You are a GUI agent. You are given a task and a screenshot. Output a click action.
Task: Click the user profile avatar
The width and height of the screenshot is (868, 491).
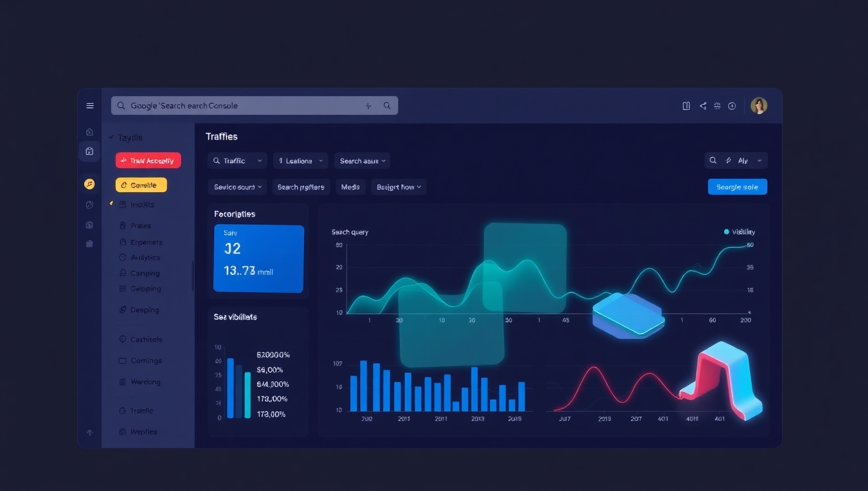point(759,105)
